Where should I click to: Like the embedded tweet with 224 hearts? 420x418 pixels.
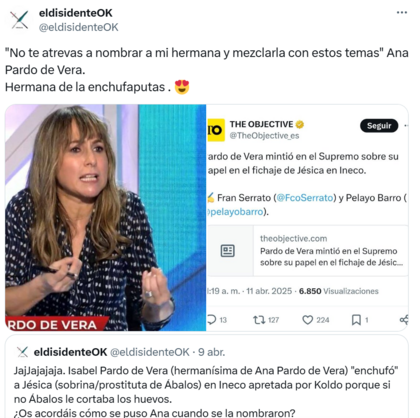point(307,320)
